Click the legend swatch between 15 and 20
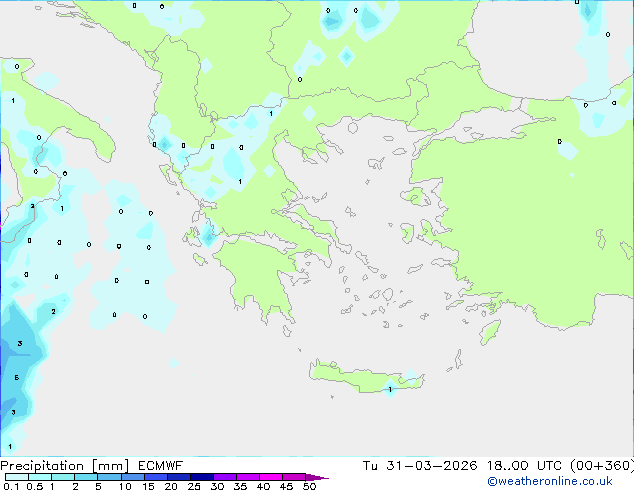This screenshot has width=634, height=490. (x=156, y=477)
